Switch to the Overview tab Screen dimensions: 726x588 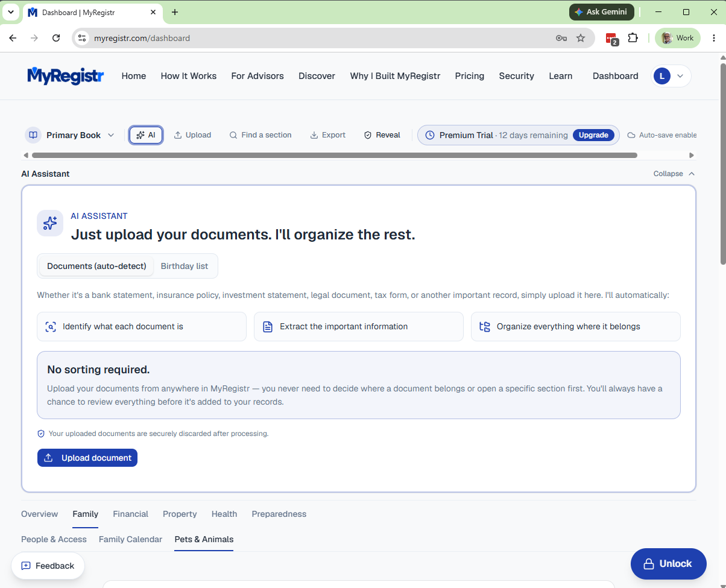coord(40,514)
